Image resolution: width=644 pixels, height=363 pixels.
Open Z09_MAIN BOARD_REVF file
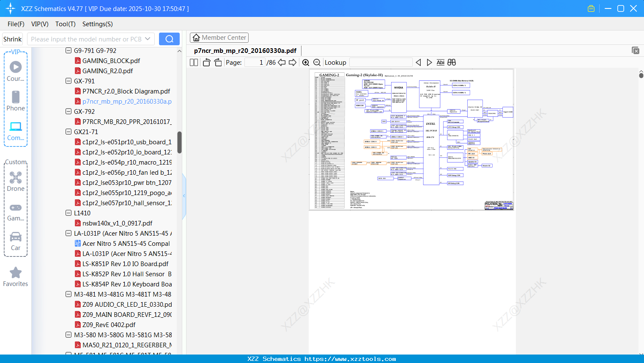(127, 314)
